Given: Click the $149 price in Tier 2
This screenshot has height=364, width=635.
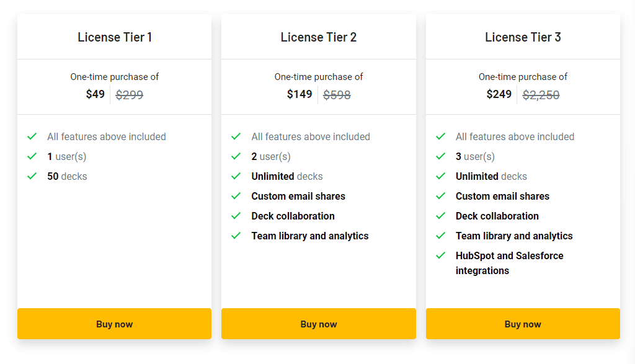Looking at the screenshot, I should tap(300, 94).
